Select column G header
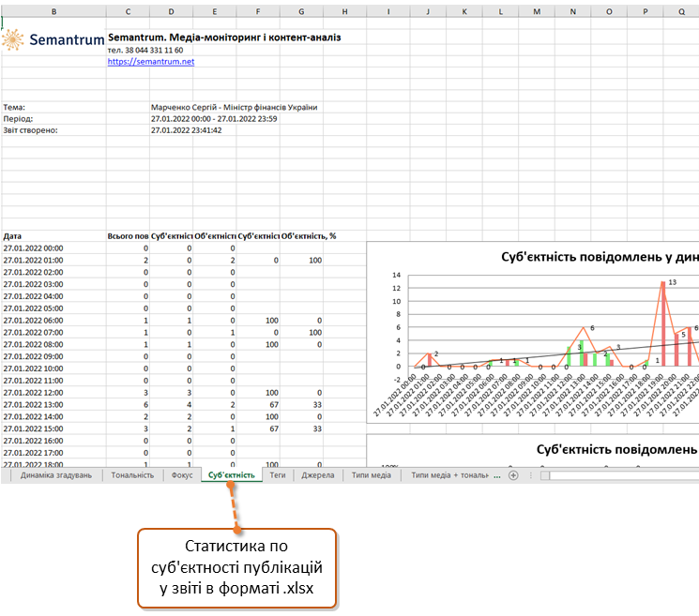The height and width of the screenshot is (616, 699). coord(301,11)
